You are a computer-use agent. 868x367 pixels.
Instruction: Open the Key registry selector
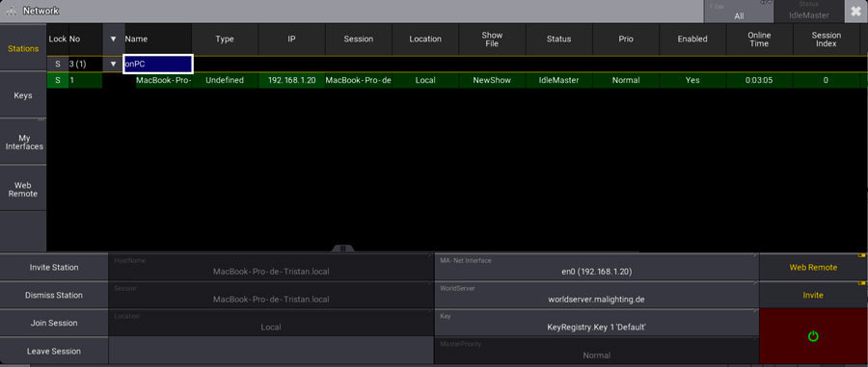(x=596, y=323)
